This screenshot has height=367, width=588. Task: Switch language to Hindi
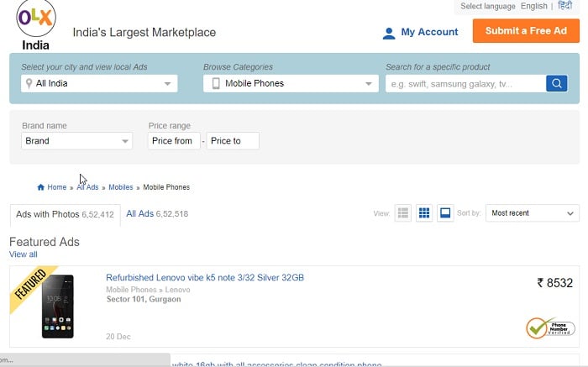(564, 6)
